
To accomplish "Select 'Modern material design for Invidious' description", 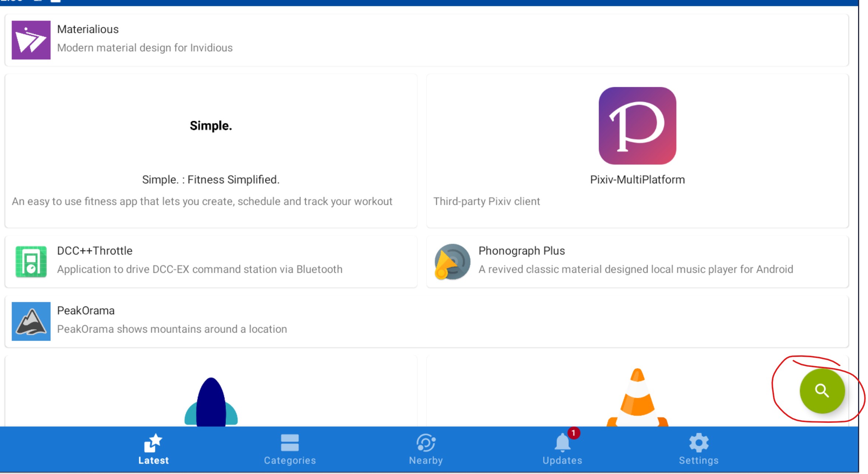I will pyautogui.click(x=145, y=48).
